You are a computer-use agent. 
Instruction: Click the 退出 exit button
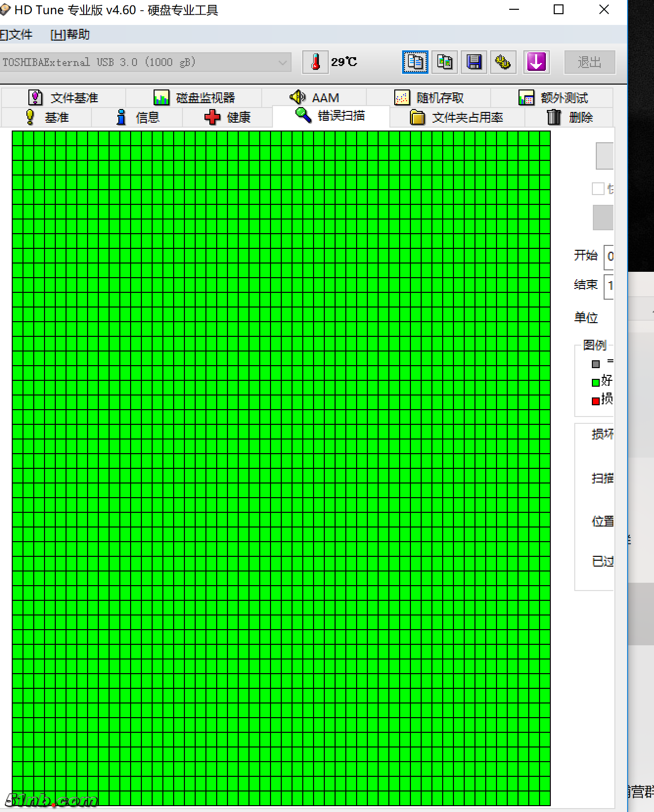pos(589,62)
